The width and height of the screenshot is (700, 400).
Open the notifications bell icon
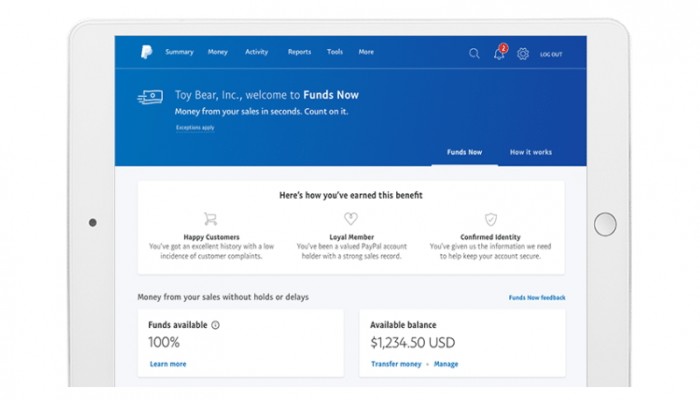coord(499,53)
